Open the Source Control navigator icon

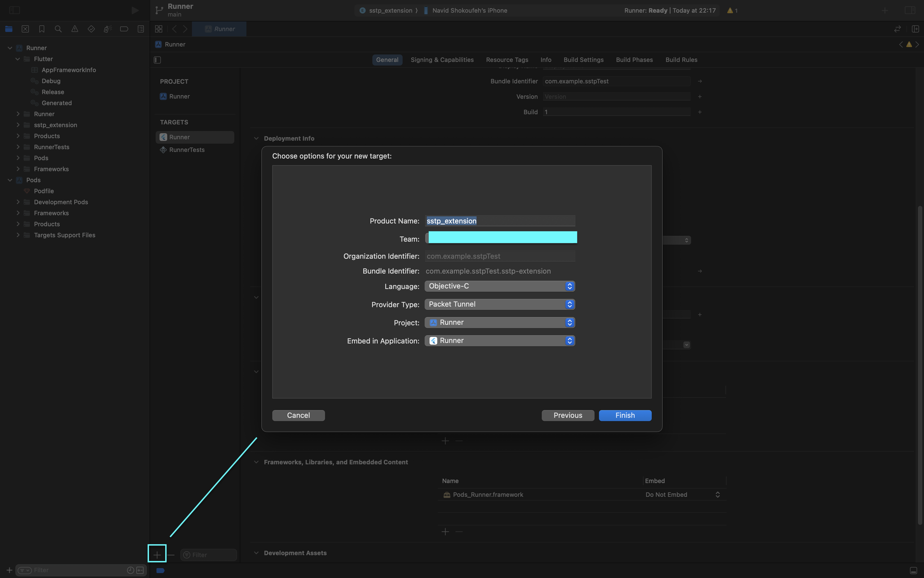tap(25, 29)
